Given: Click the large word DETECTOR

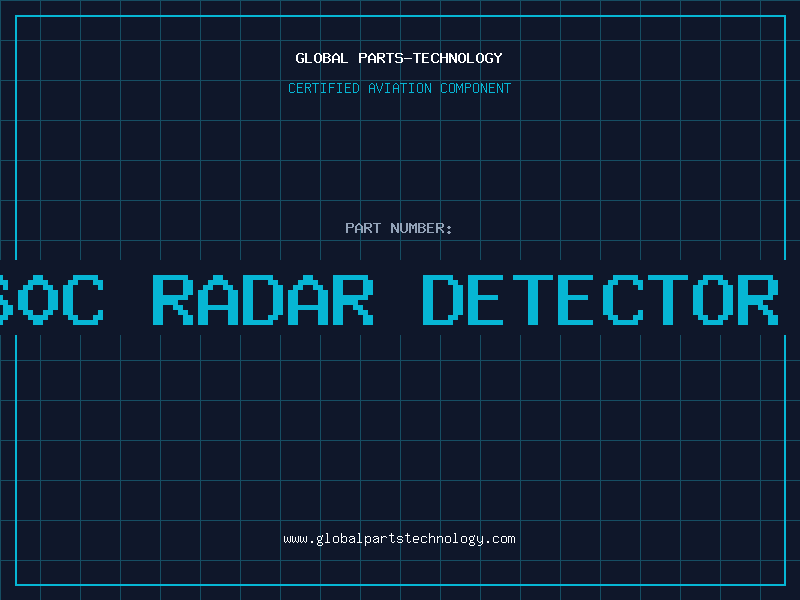Looking at the screenshot, I should (x=601, y=300).
